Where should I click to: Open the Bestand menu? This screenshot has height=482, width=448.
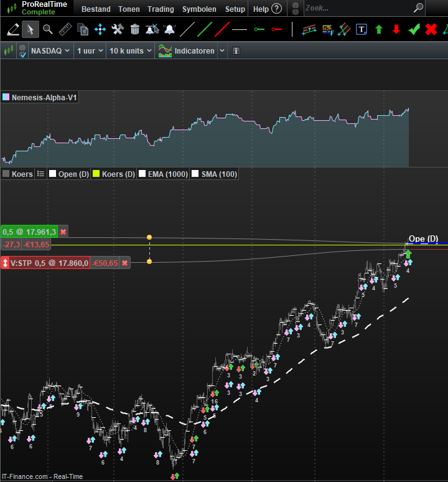click(96, 9)
